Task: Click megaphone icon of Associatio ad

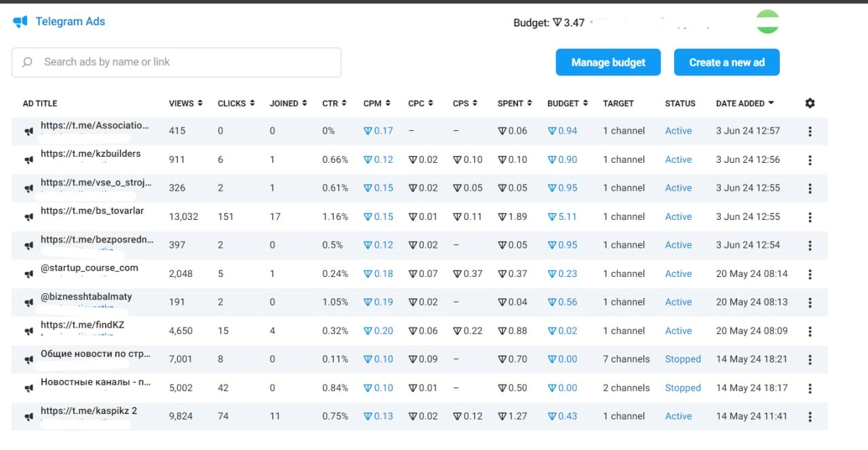Action: (x=28, y=132)
